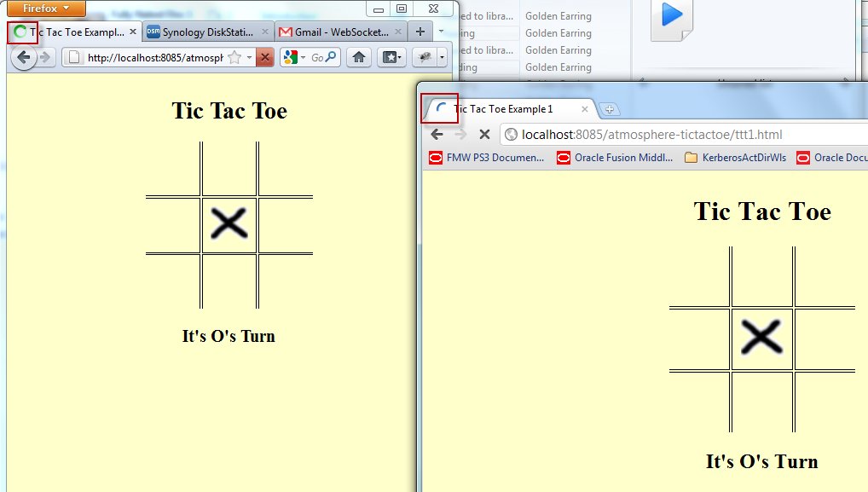
Task: Expand Firefox list all tabs arrow
Action: (x=441, y=32)
